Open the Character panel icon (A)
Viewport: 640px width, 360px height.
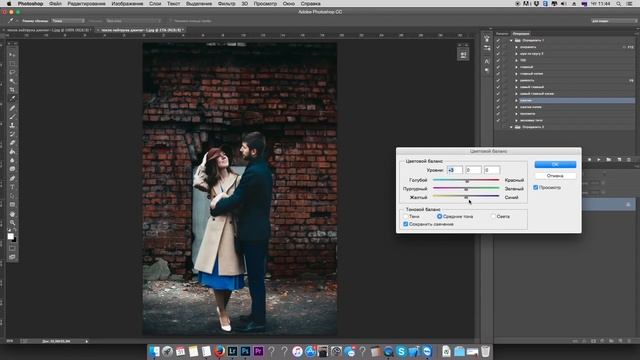tap(487, 61)
